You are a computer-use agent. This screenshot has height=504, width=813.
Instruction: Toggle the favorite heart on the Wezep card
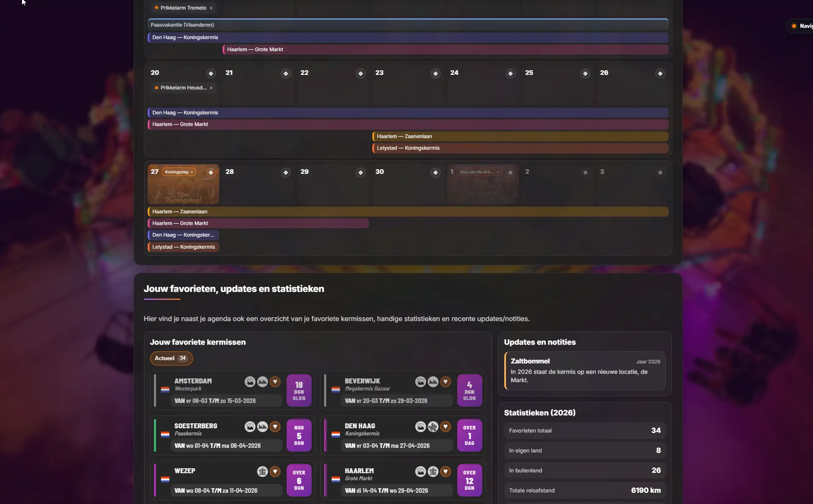[x=275, y=472]
